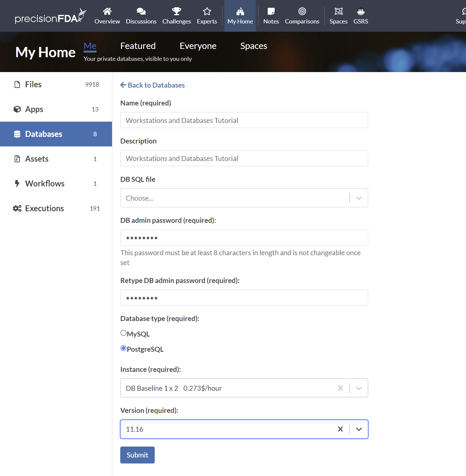The height and width of the screenshot is (476, 466).
Task: Switch to the Featured tab
Action: (x=138, y=46)
